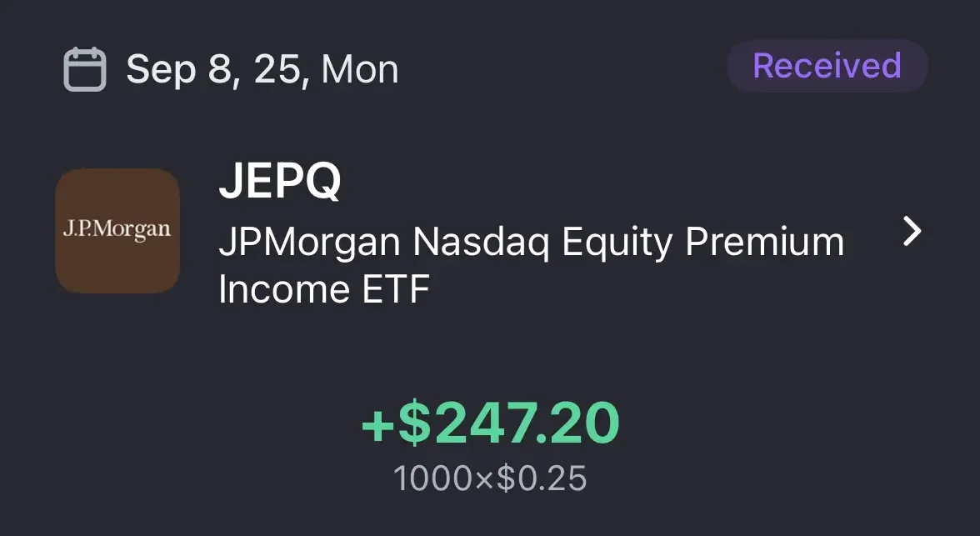
Task: Click "$0.25" per-share dividend value
Action: [x=542, y=478]
